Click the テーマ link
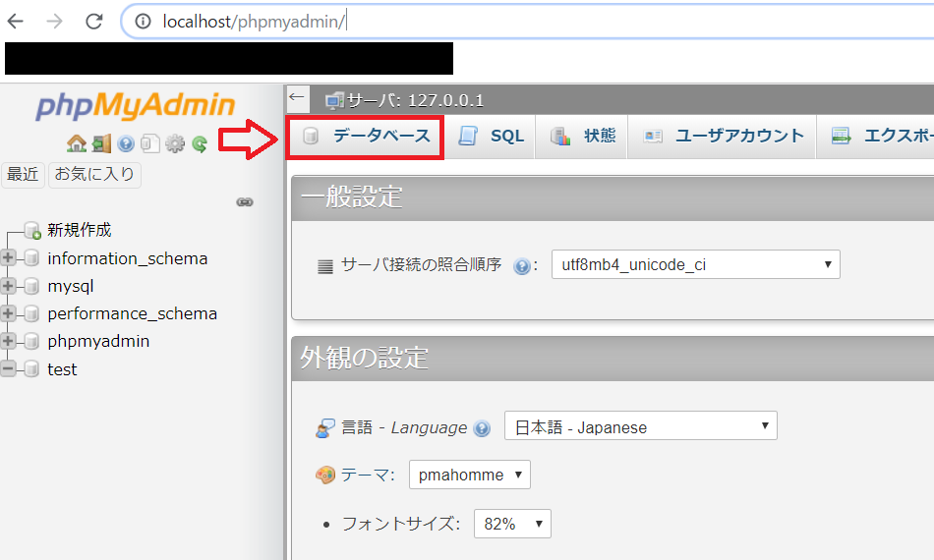The image size is (934, 560). click(x=367, y=475)
